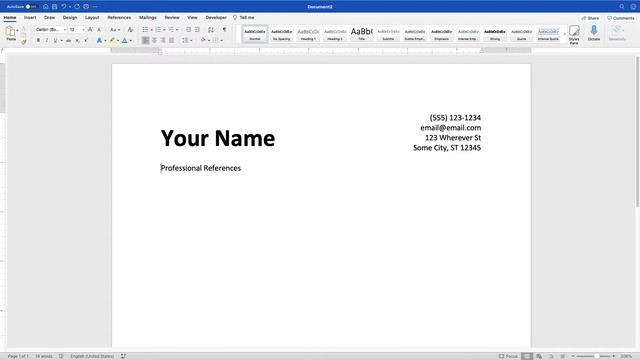Click the Print icon in the title bar
The height and width of the screenshot is (360, 640).
click(x=86, y=7)
